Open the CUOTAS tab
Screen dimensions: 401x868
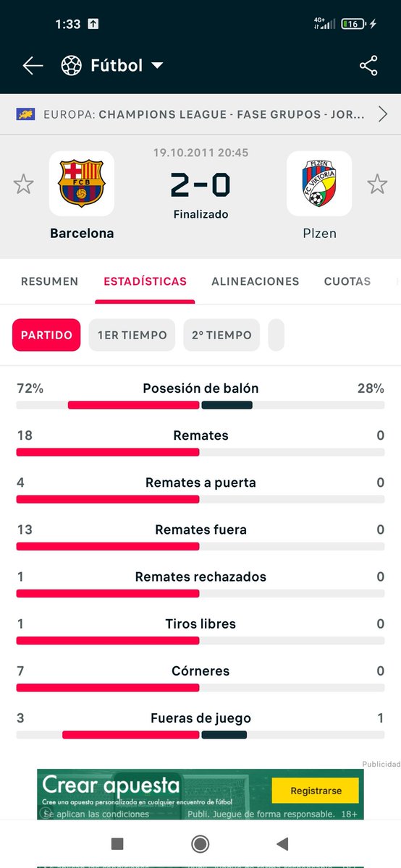pyautogui.click(x=347, y=281)
